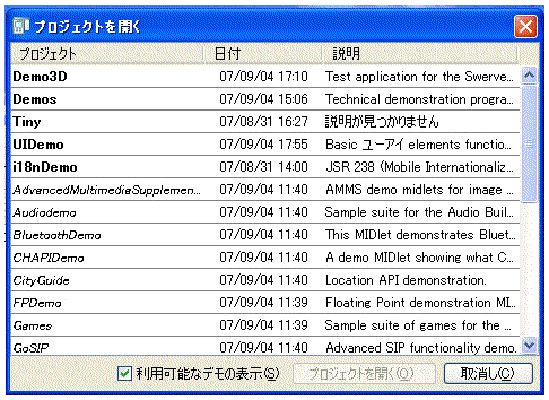Viewport: 549px width, 400px height.
Task: Select the CityGuide project row
Action: click(265, 280)
